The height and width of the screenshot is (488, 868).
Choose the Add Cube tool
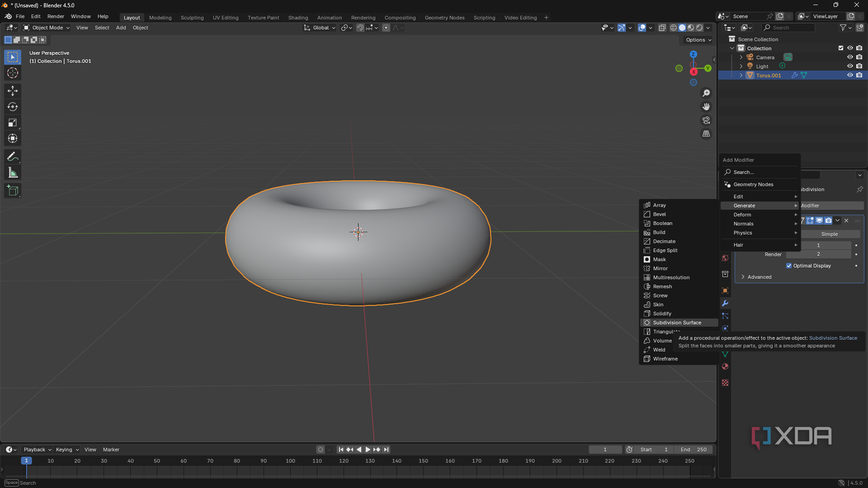(13, 190)
